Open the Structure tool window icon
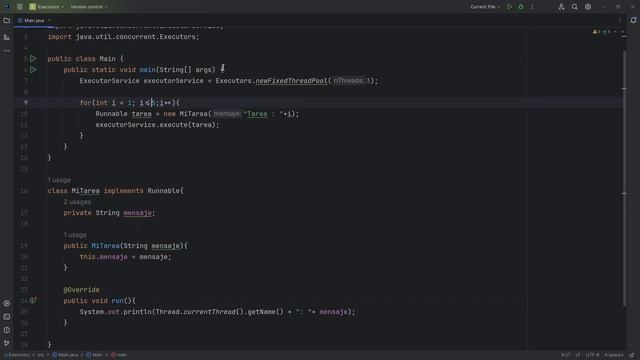The image size is (640, 360). point(7,37)
